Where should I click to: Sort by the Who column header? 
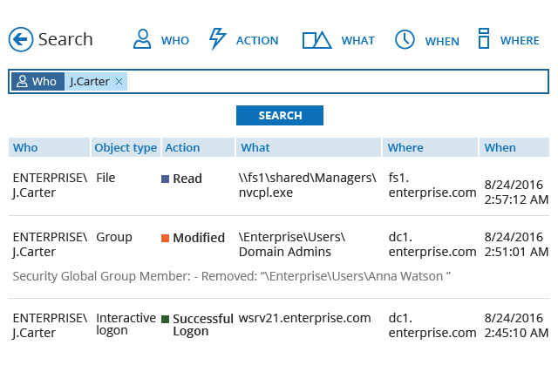click(x=49, y=147)
